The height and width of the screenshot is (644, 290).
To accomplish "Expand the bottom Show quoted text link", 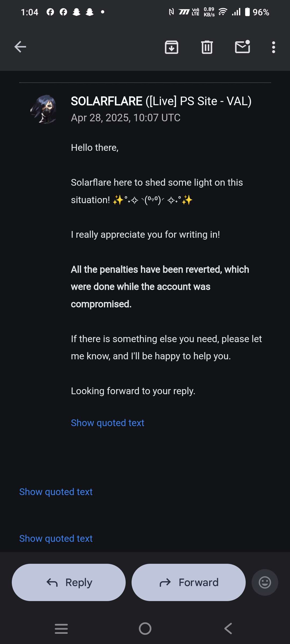I will coord(56,539).
